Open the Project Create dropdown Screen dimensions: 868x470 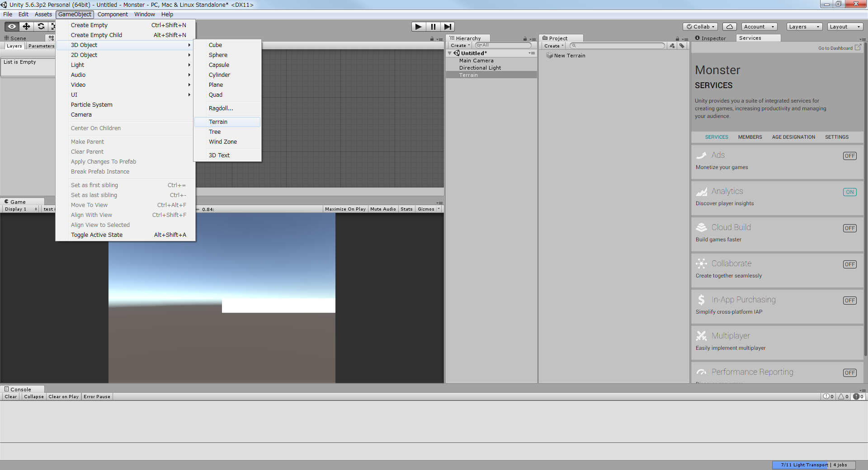[x=554, y=46]
